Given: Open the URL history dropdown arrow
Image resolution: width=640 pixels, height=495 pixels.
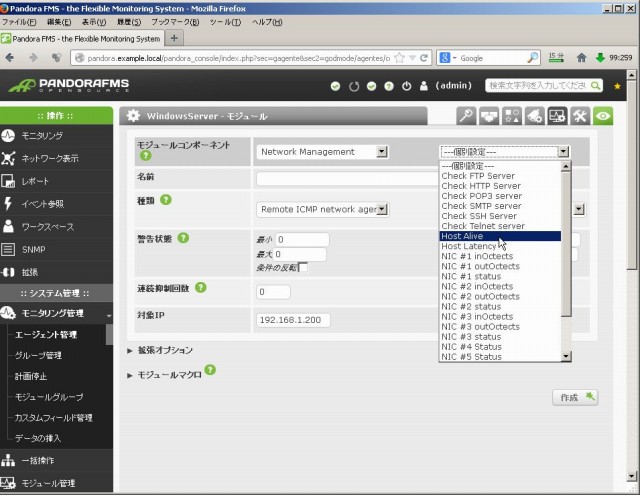Looking at the screenshot, I should [413, 58].
